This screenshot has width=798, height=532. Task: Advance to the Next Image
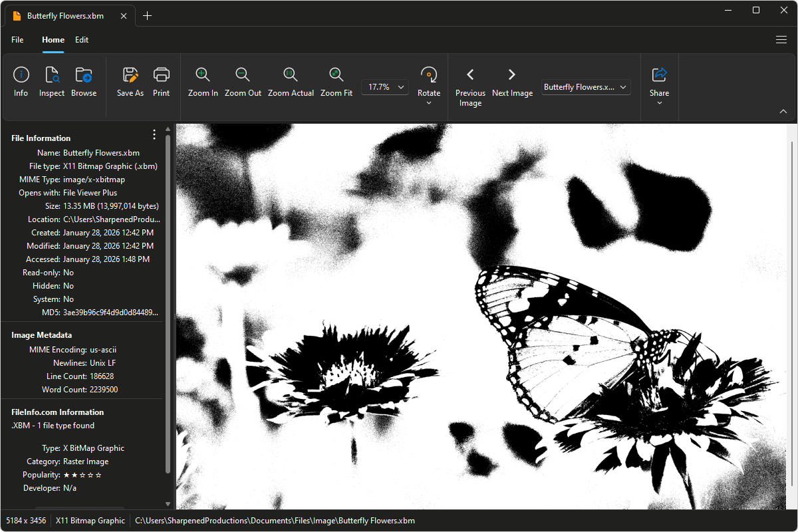pos(512,81)
